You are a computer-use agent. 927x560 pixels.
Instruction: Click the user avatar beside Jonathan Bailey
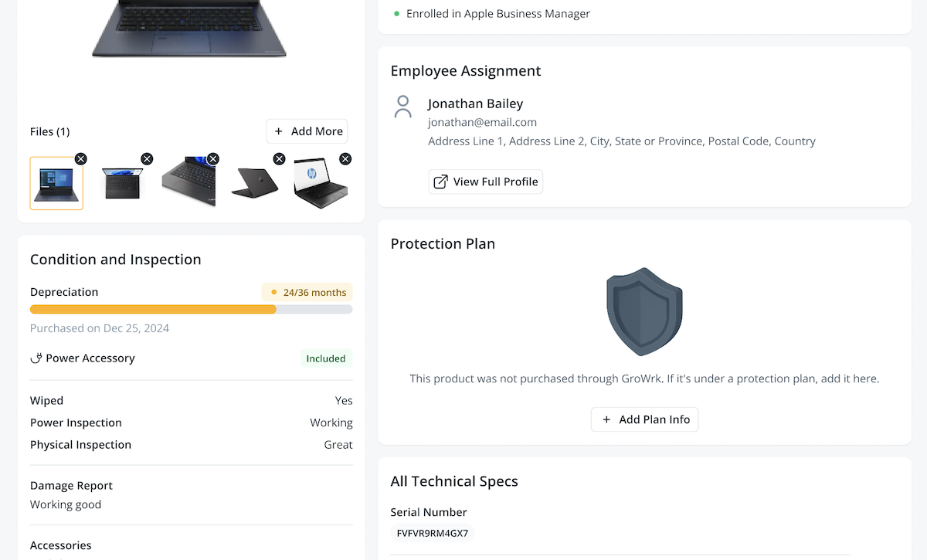click(403, 107)
